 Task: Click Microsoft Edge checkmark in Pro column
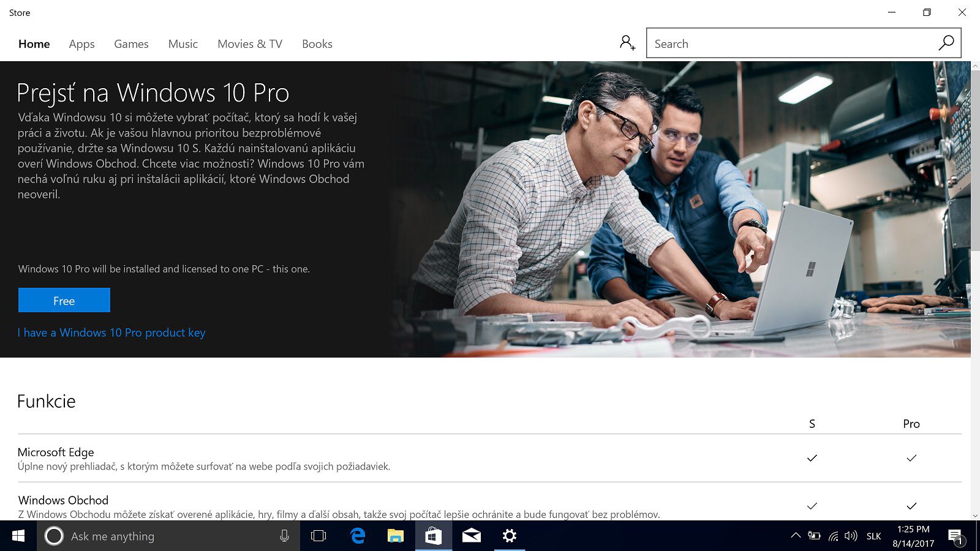(911, 458)
